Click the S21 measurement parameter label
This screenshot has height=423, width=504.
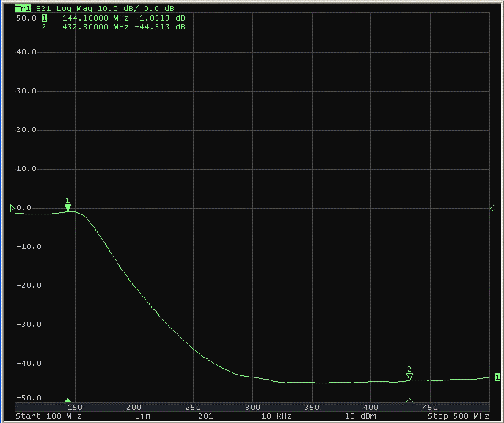click(43, 8)
